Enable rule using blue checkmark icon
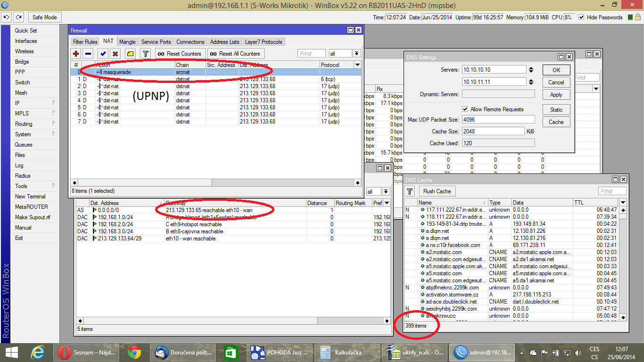The height and width of the screenshot is (362, 644). coord(103,54)
